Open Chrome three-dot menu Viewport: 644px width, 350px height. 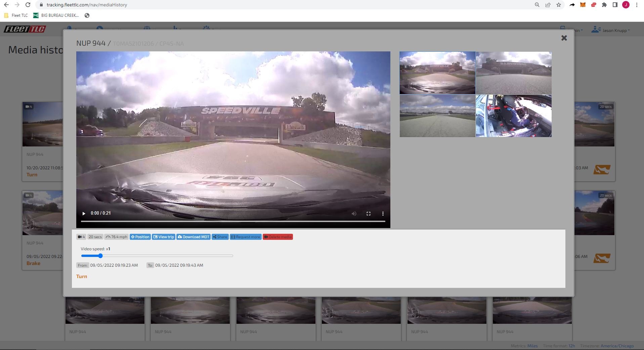click(x=637, y=5)
